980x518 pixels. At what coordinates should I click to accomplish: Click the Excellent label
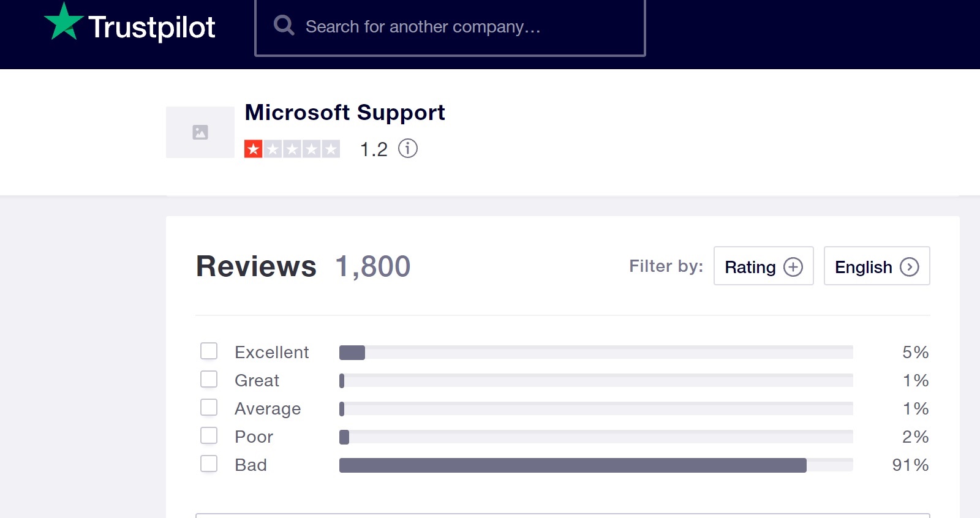pyautogui.click(x=272, y=352)
